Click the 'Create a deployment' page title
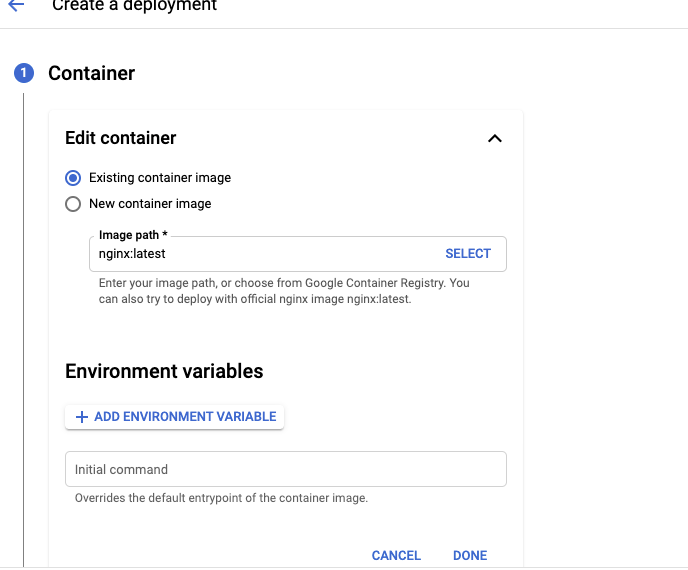 (134, 6)
